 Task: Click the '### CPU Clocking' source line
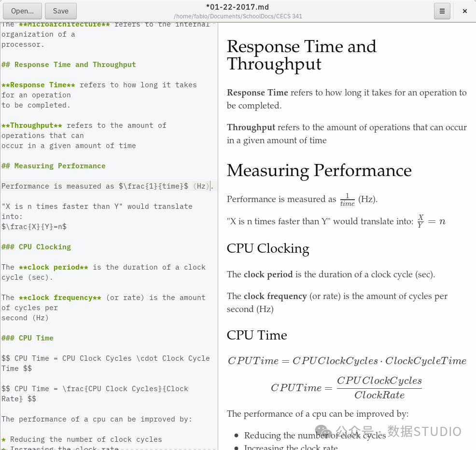(36, 247)
